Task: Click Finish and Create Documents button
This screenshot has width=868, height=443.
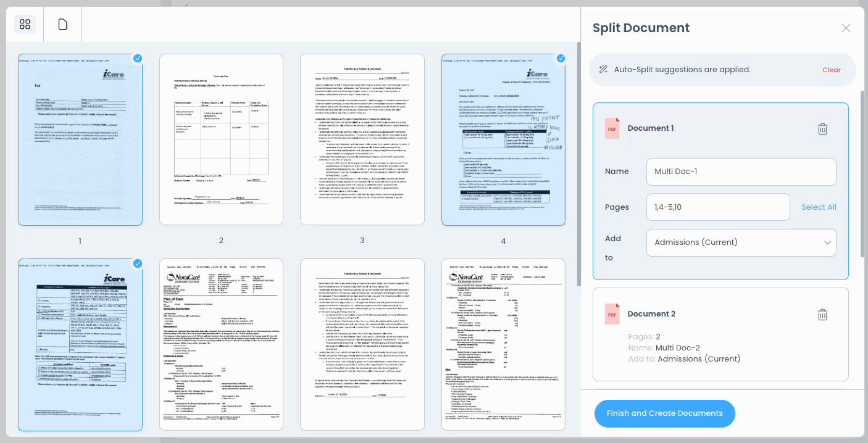Action: point(664,413)
